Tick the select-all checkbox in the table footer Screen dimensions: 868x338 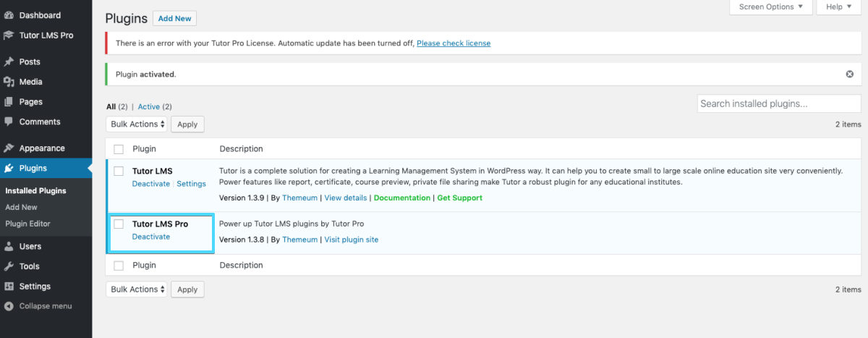pyautogui.click(x=119, y=266)
